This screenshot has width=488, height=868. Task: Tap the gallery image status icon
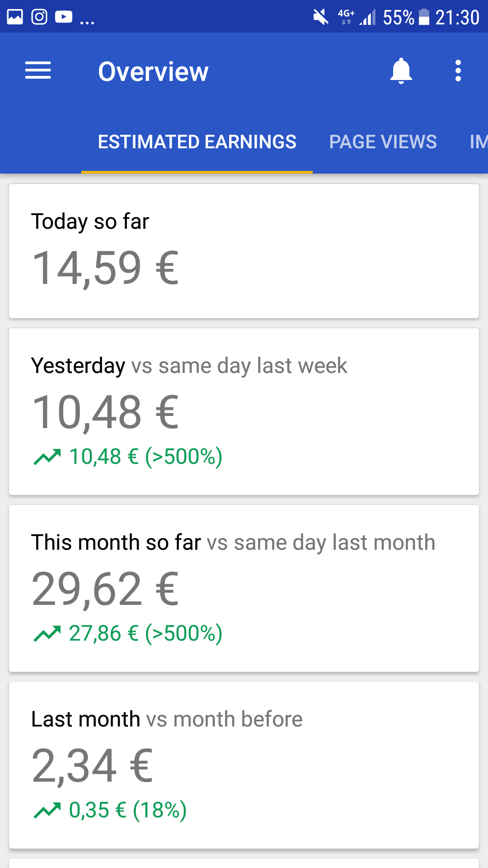pos(15,17)
